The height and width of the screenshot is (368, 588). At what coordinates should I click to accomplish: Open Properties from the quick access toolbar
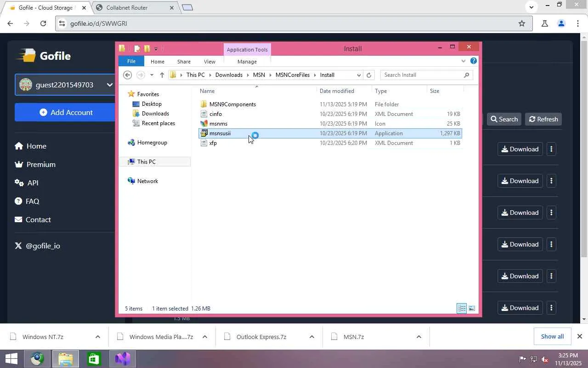(x=137, y=49)
